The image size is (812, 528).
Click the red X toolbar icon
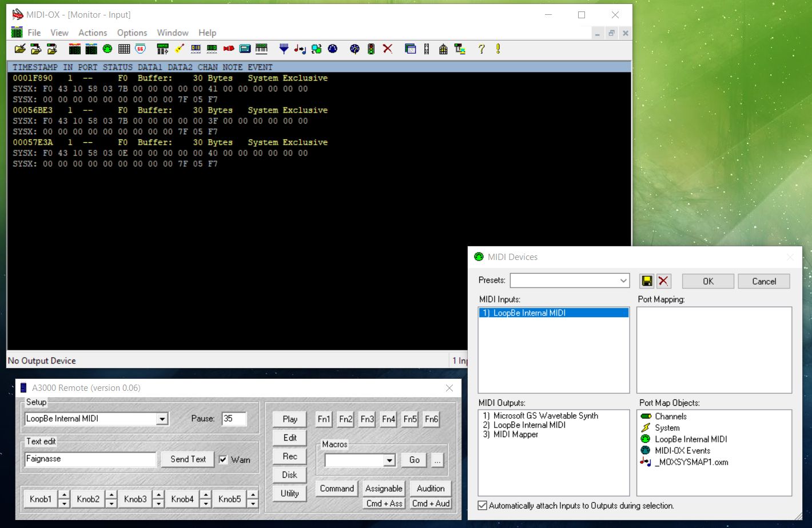tap(388, 49)
